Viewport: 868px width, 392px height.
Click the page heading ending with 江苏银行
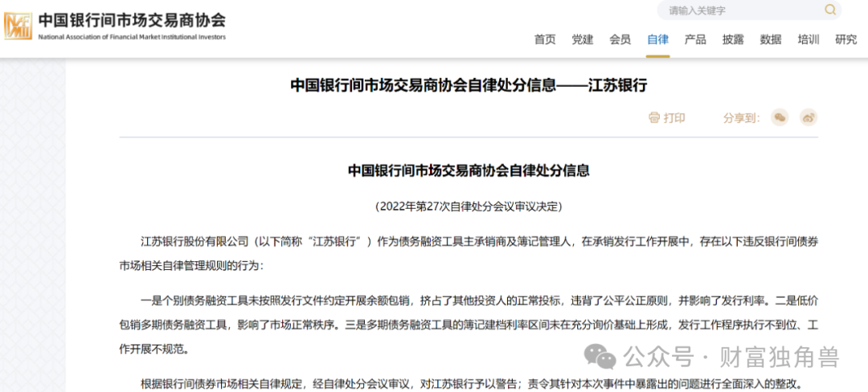click(469, 86)
